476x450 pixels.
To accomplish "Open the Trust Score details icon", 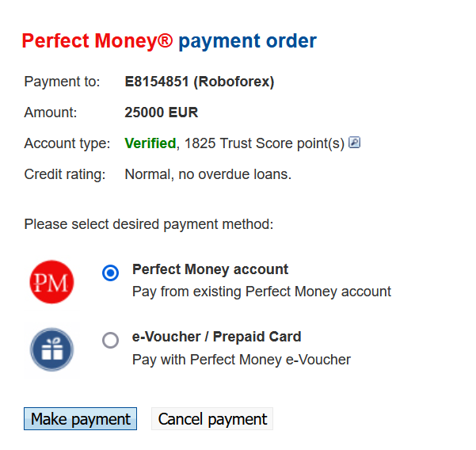I will click(354, 143).
